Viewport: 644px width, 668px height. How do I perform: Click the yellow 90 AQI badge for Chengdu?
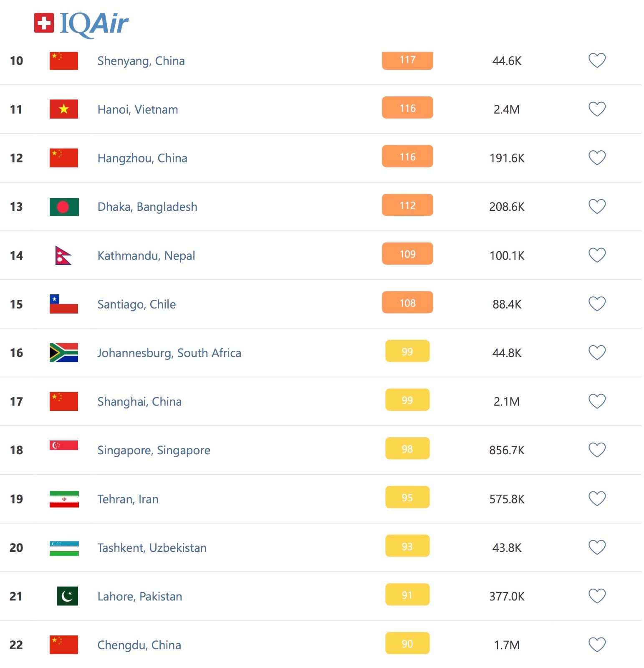407,643
